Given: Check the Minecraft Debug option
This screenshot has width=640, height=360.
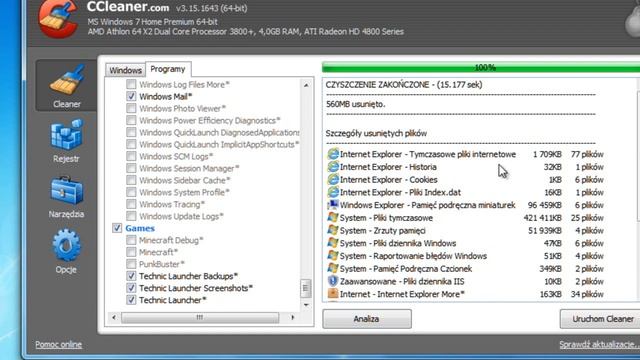Looking at the screenshot, I should [131, 240].
